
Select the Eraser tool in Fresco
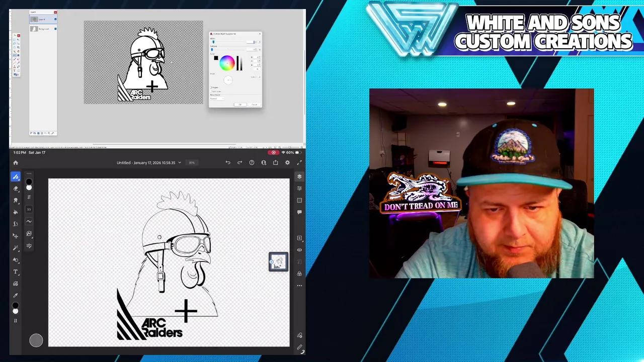[16, 189]
